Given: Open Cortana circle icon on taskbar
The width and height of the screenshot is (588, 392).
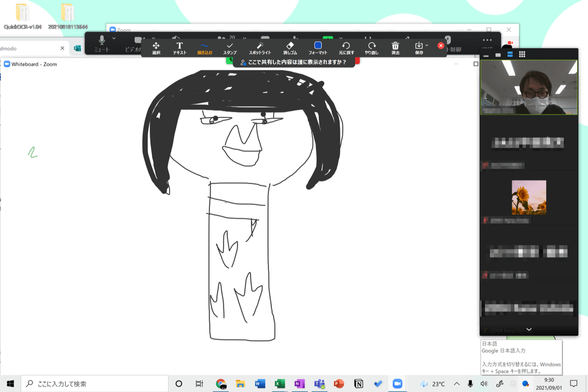Looking at the screenshot, I should (179, 384).
